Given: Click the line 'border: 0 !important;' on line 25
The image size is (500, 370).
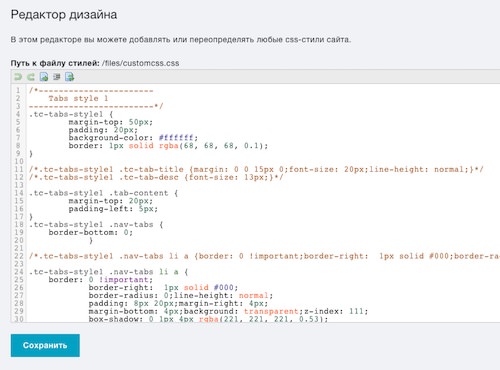Looking at the screenshot, I should [101, 280].
